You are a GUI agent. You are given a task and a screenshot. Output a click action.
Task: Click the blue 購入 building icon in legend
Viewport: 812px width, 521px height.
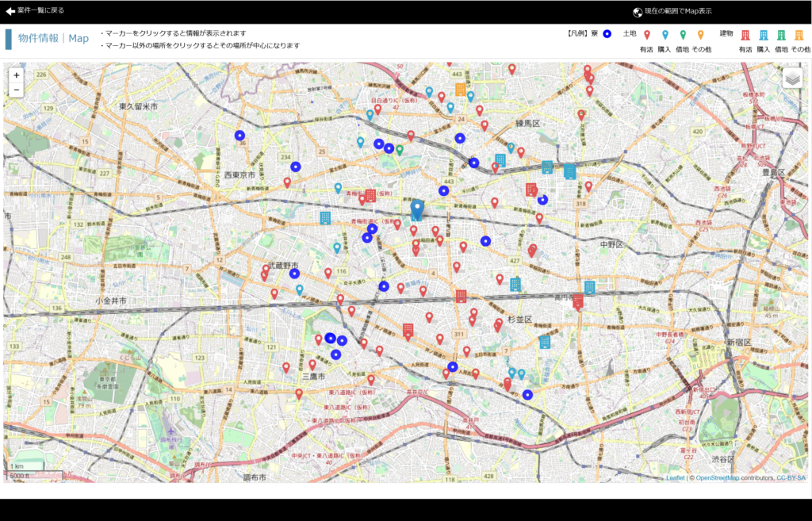(x=763, y=35)
